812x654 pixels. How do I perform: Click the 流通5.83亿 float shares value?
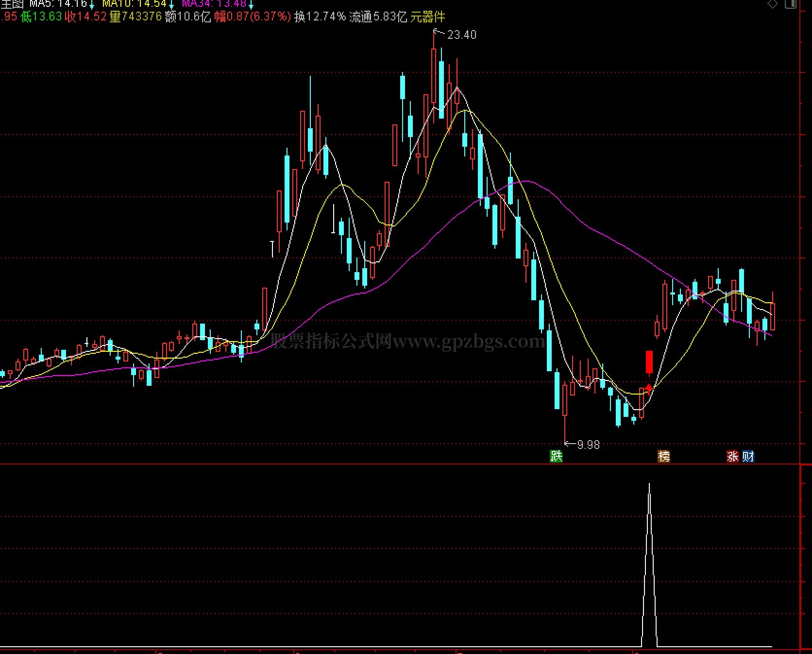[378, 17]
